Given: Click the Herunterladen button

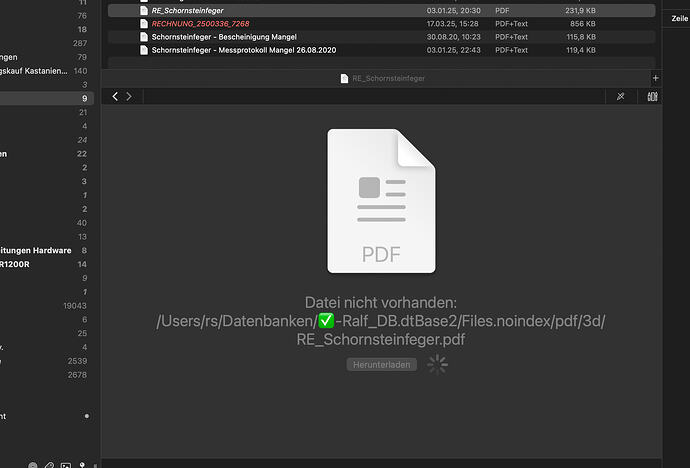Looking at the screenshot, I should pyautogui.click(x=382, y=365).
